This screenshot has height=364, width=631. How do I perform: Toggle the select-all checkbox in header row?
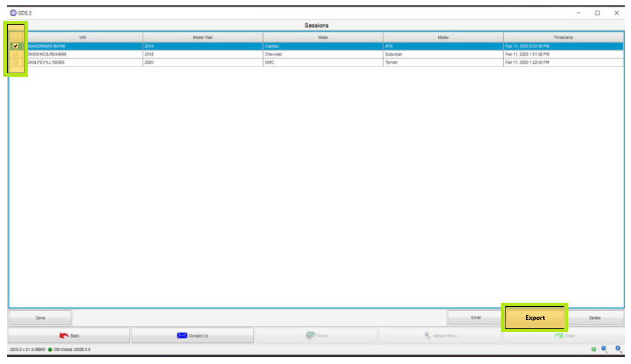pos(16,37)
